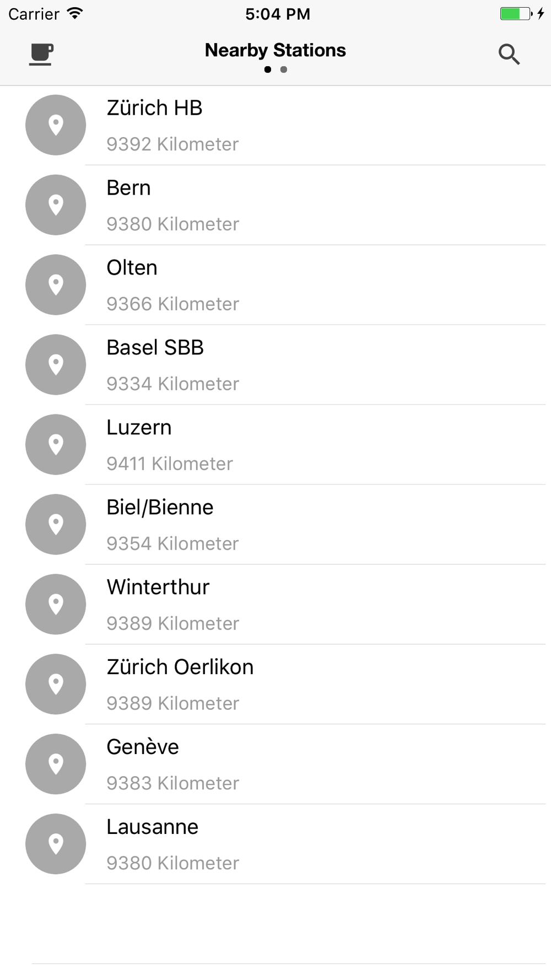551x980 pixels.
Task: Open the station search magnifier
Action: pos(509,54)
